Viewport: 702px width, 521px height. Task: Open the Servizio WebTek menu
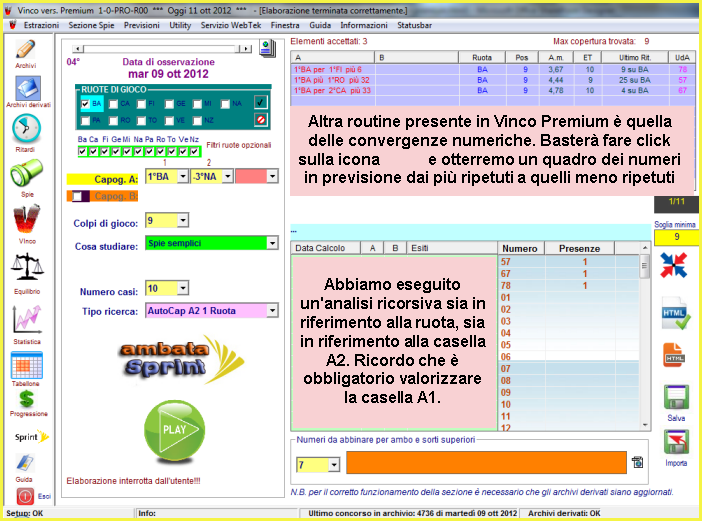(x=231, y=26)
